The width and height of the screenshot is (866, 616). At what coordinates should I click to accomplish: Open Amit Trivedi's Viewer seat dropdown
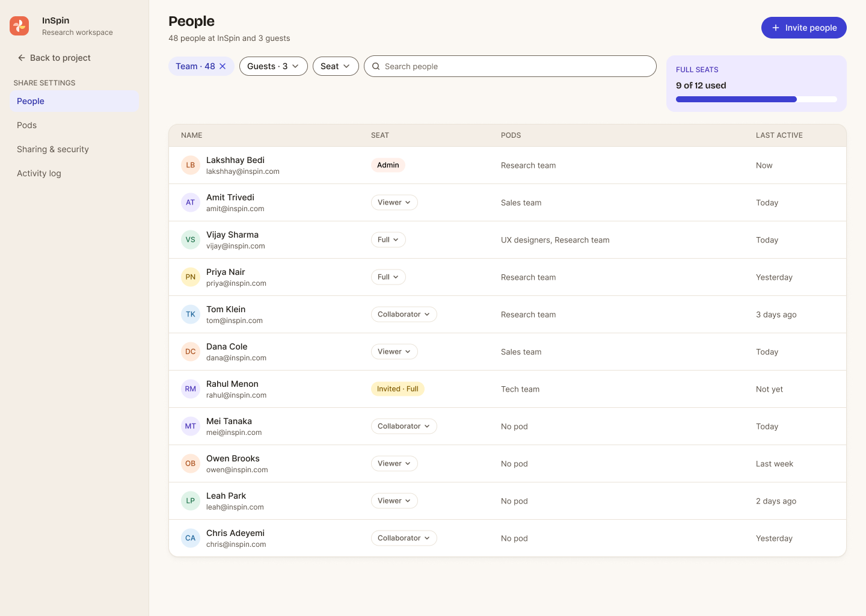(395, 203)
